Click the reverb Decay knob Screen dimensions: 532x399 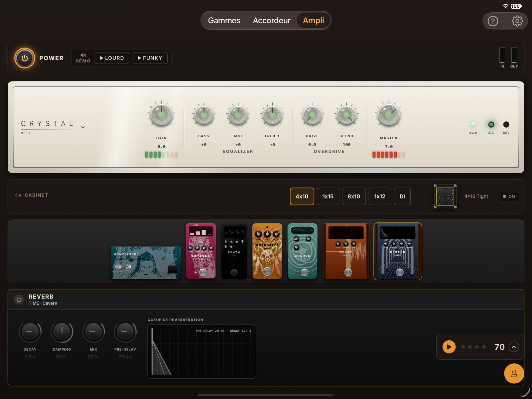click(x=30, y=332)
